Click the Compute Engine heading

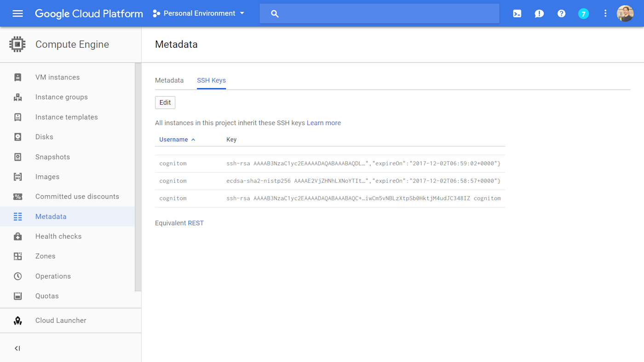(72, 45)
